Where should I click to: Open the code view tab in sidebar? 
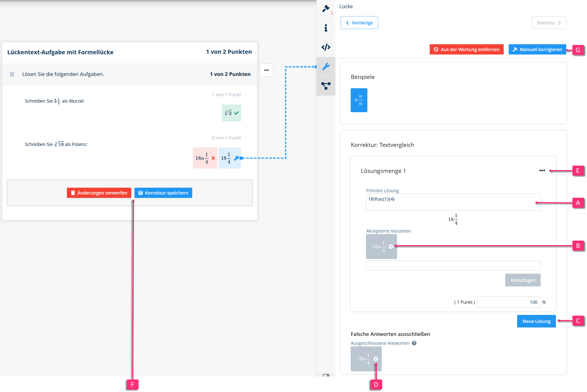tap(326, 47)
